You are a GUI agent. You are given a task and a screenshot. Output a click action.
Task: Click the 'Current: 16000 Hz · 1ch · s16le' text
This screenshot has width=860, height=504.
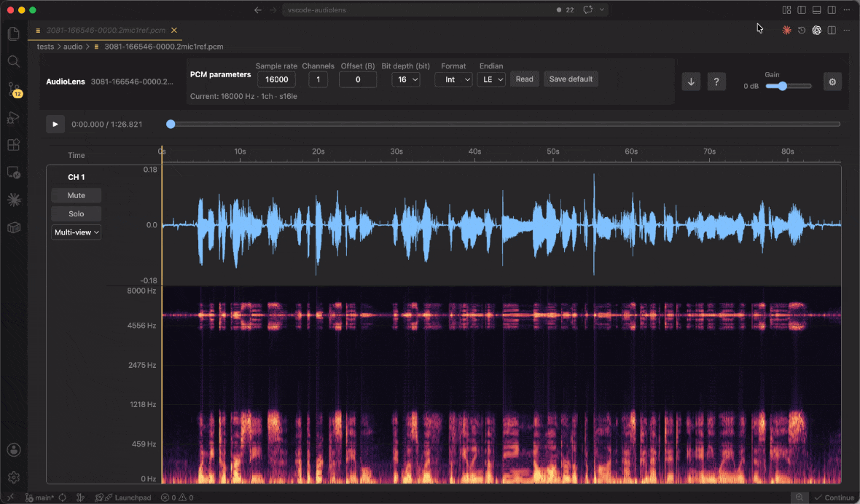(x=243, y=96)
